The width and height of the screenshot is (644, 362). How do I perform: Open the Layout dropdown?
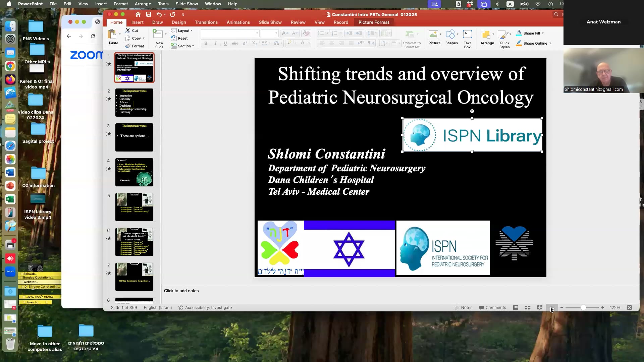click(x=182, y=31)
